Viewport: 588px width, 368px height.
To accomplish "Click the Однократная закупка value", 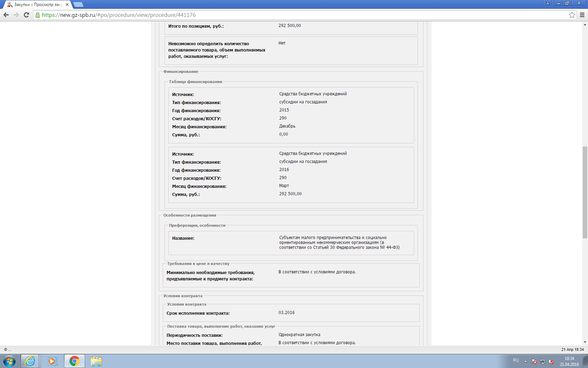I will [299, 335].
